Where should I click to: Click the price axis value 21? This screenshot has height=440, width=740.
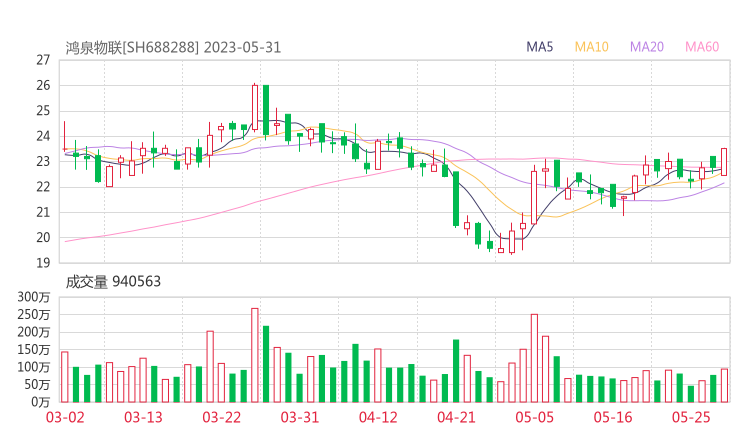click(43, 212)
